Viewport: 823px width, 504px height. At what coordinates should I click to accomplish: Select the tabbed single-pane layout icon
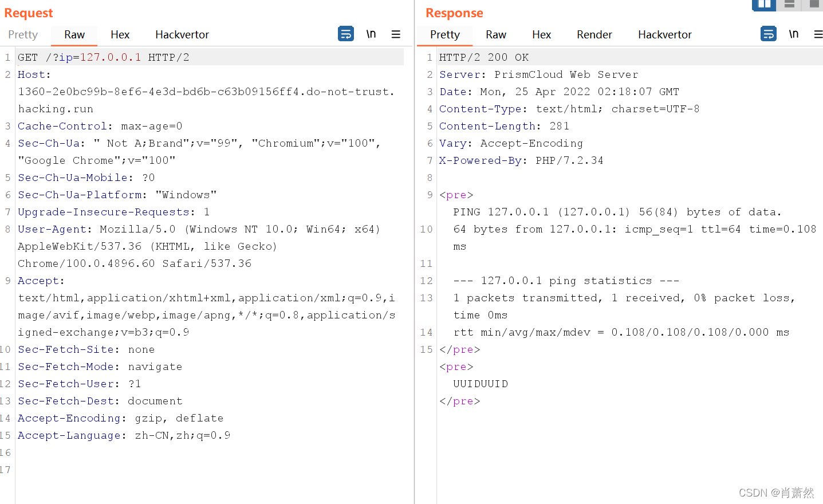coord(813,5)
